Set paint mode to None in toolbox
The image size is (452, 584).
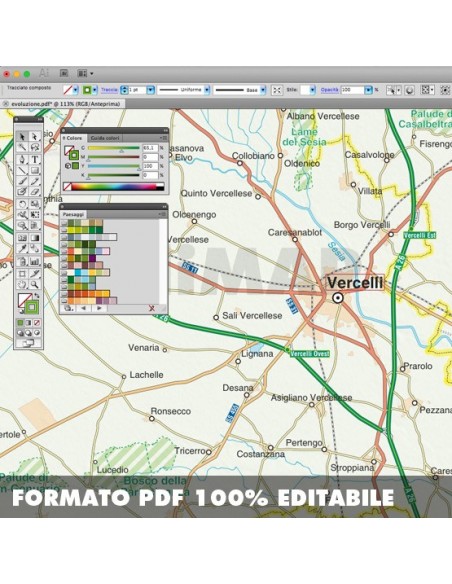coord(37,323)
